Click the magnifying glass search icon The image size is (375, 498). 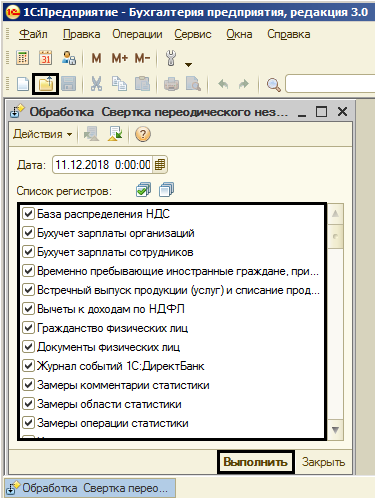[x=274, y=85]
